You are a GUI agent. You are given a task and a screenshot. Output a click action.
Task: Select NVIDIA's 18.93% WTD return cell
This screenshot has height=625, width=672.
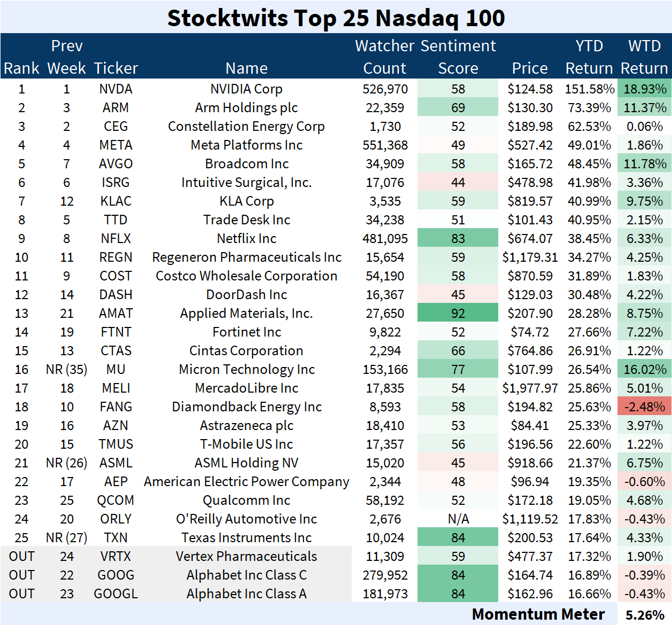click(x=644, y=89)
